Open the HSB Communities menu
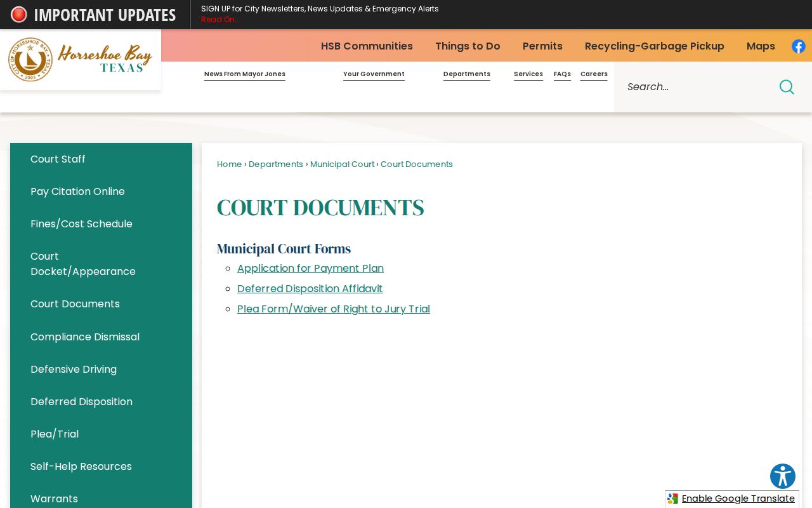812x508 pixels. [x=367, y=46]
